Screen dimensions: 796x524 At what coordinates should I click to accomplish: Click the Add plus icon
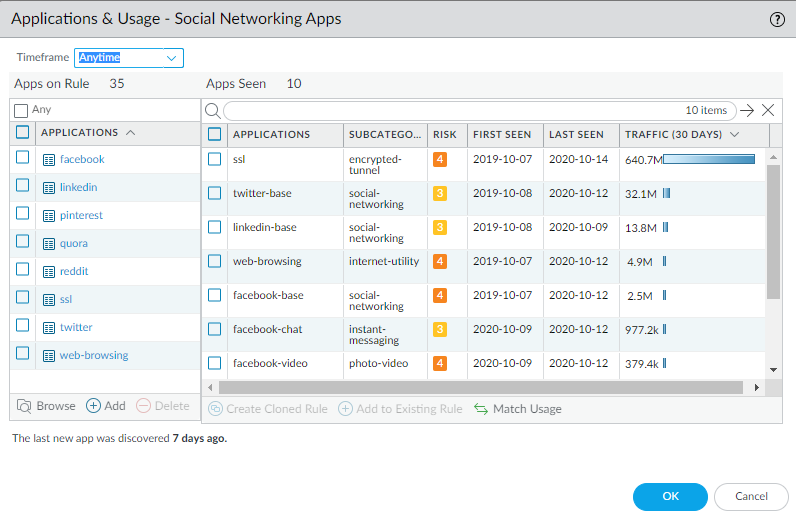point(94,406)
